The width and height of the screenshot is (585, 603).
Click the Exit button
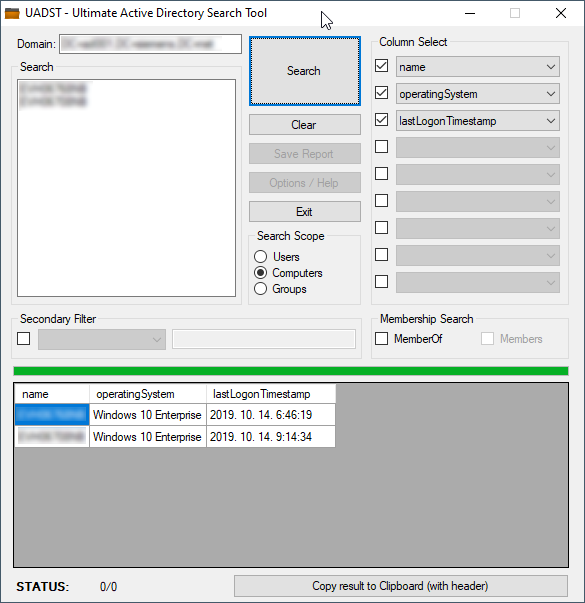305,212
